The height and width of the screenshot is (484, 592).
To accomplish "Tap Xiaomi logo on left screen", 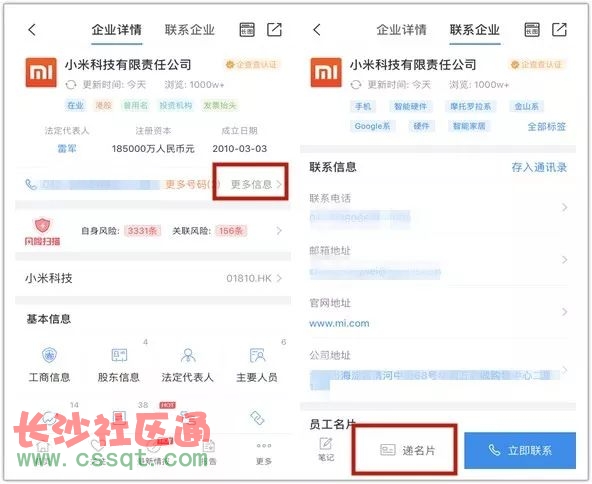I will point(41,72).
